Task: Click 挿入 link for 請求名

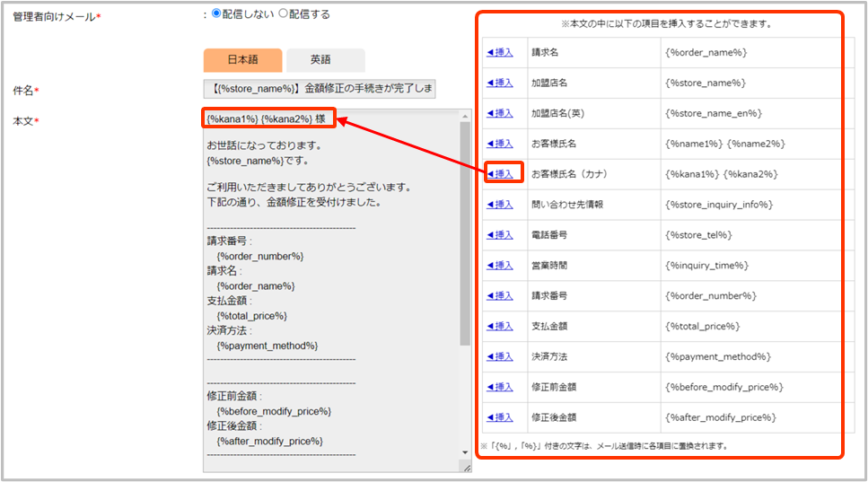Action: pyautogui.click(x=500, y=52)
